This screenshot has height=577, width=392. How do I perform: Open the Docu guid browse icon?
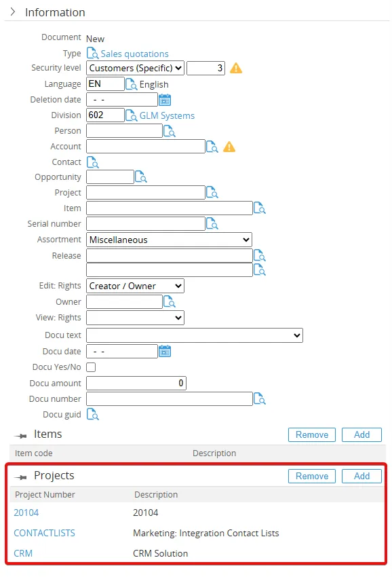pos(93,414)
